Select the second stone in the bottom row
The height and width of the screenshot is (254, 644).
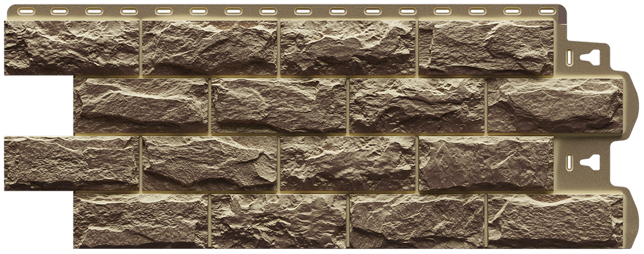pos(279,221)
